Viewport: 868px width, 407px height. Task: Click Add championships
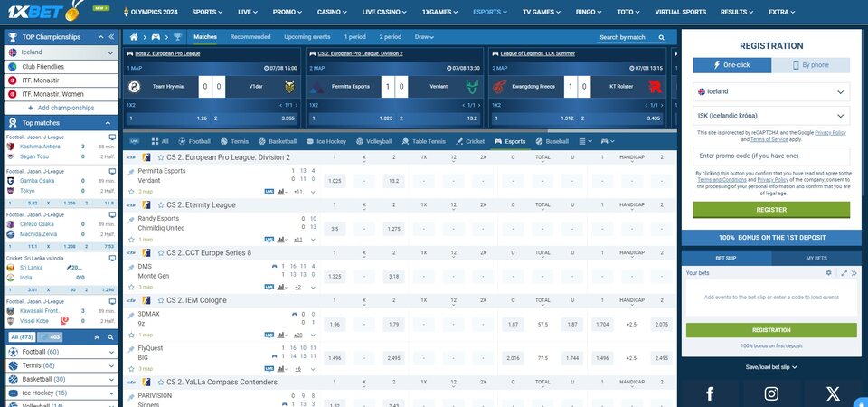pos(61,108)
